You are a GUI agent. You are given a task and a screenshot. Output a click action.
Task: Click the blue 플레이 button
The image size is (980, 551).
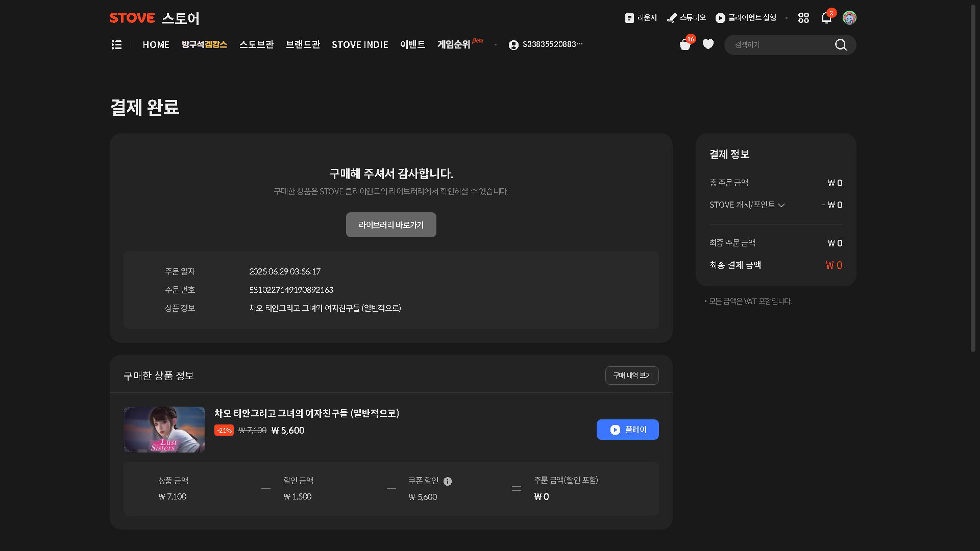click(627, 430)
